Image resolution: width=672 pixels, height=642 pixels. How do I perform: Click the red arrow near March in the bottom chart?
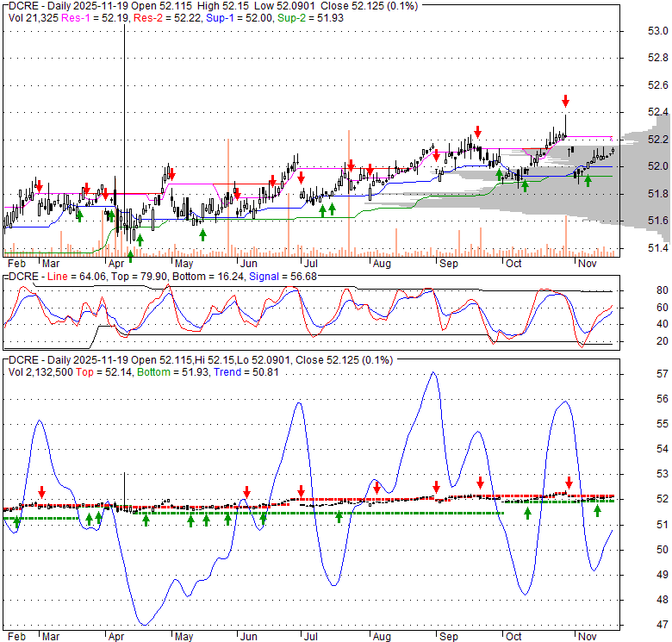coord(40,490)
